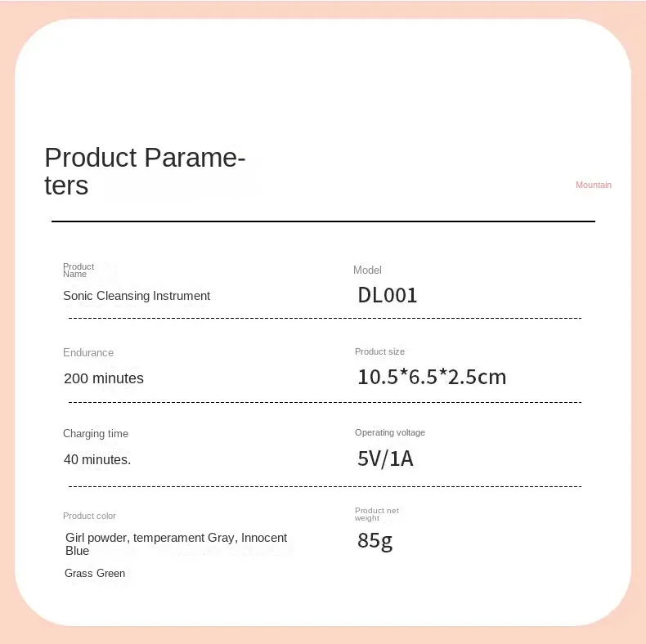
Task: Click the 85g weight value
Action: pyautogui.click(x=375, y=540)
